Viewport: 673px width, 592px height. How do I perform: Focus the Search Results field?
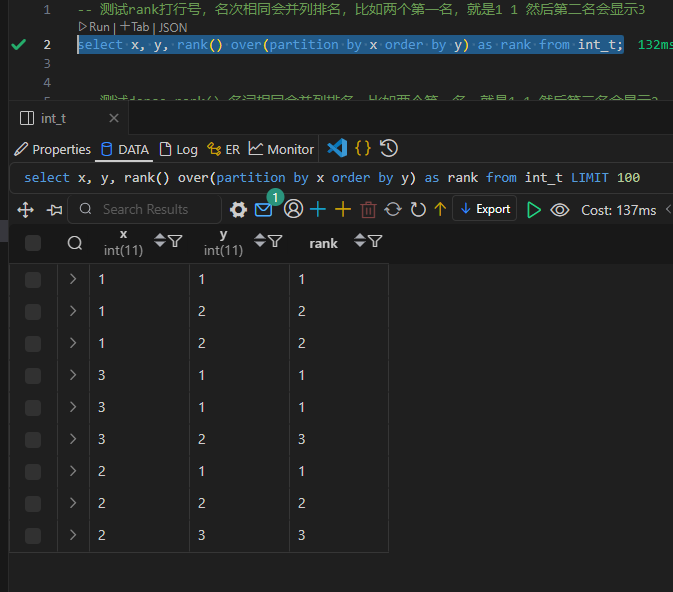(x=145, y=209)
